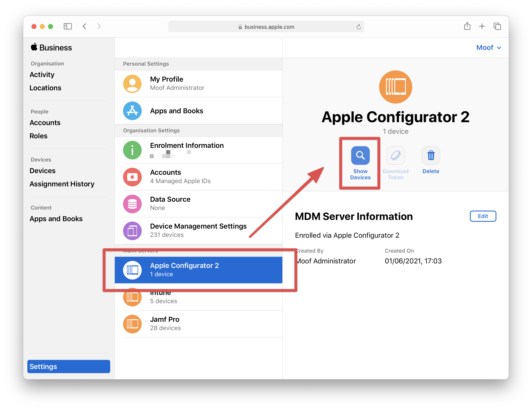This screenshot has width=532, height=410.
Task: Click the Delete trash icon
Action: tap(431, 155)
